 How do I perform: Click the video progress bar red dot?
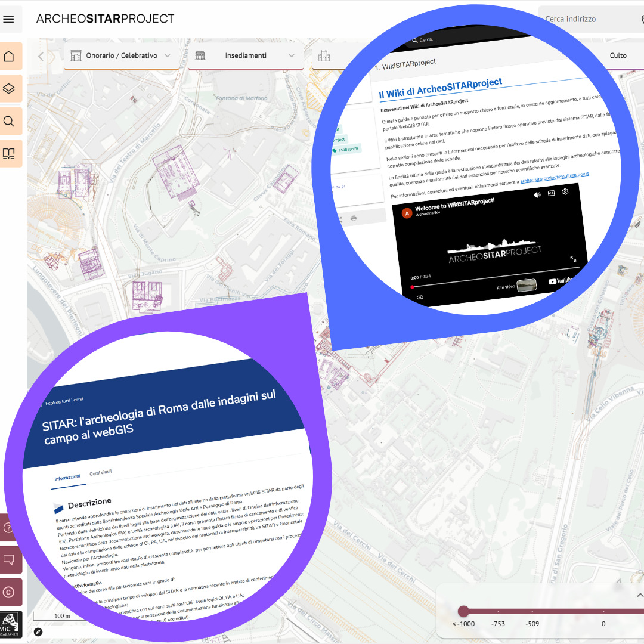tap(412, 287)
